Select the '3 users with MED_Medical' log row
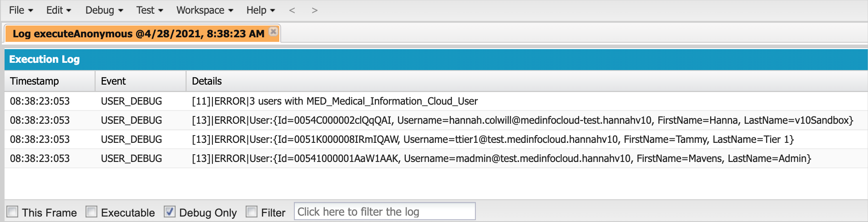 point(335,101)
